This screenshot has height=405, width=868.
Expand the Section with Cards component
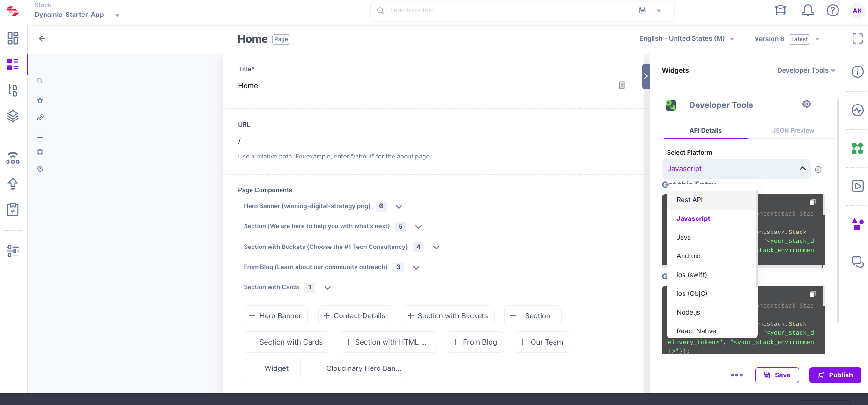(328, 288)
